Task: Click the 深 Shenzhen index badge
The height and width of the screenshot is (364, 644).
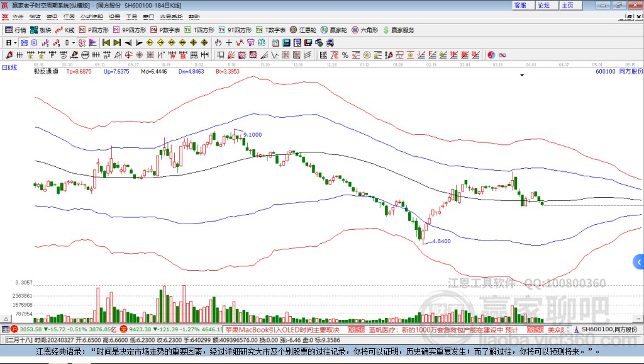Action: [x=124, y=329]
